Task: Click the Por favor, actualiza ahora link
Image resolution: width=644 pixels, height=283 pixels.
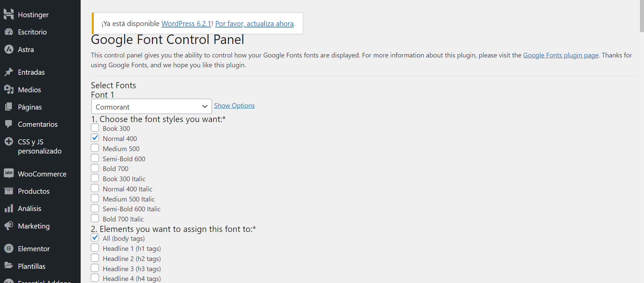Action: [254, 23]
